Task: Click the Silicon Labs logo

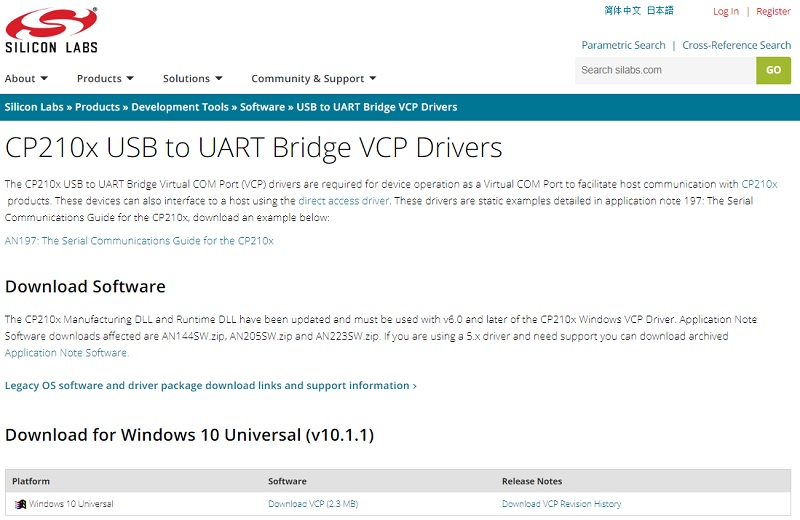Action: pos(52,31)
